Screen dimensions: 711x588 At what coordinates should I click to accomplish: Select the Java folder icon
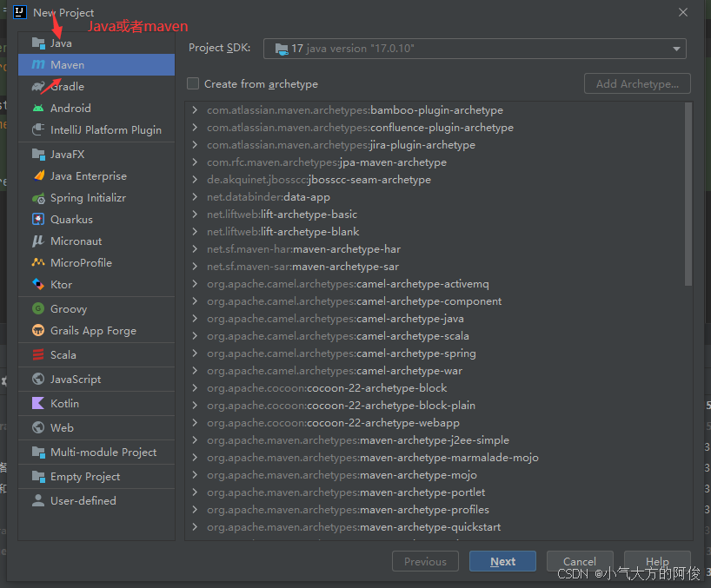click(x=38, y=43)
